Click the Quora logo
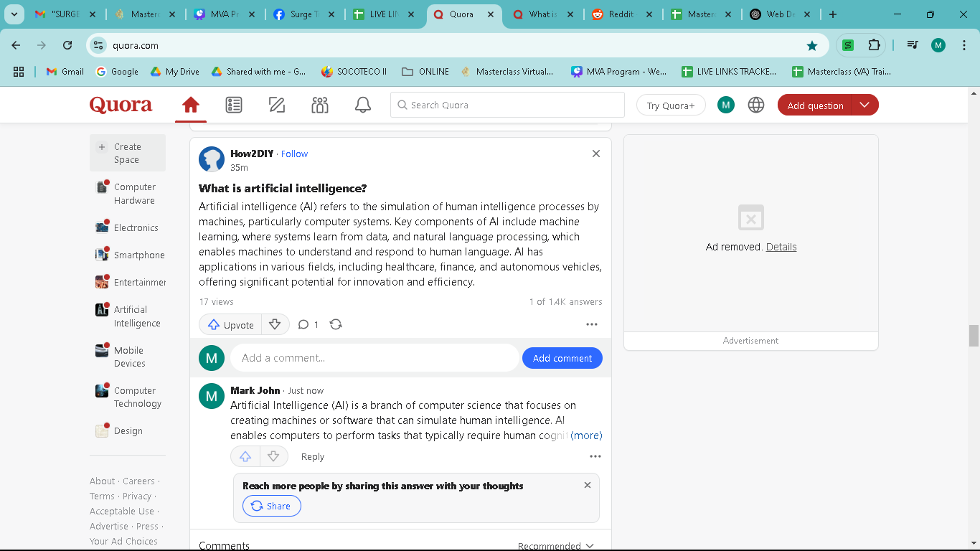This screenshot has width=980, height=551. tap(121, 105)
